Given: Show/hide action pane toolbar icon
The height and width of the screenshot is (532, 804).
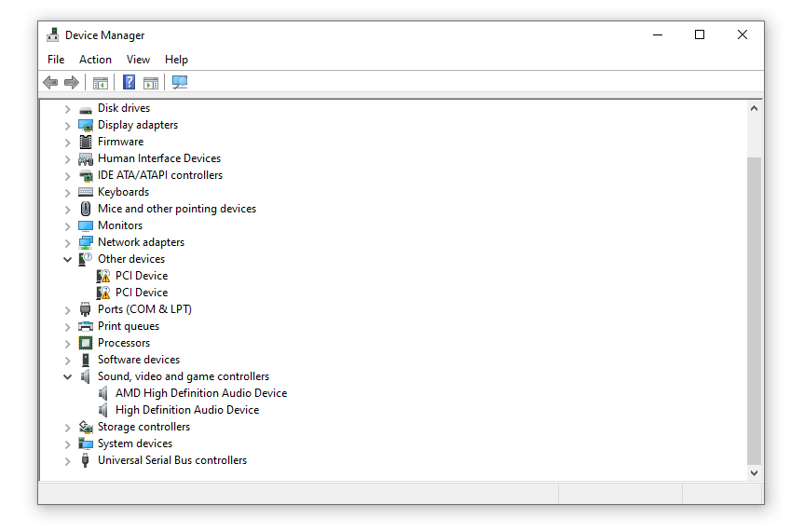Looking at the screenshot, I should click(151, 82).
